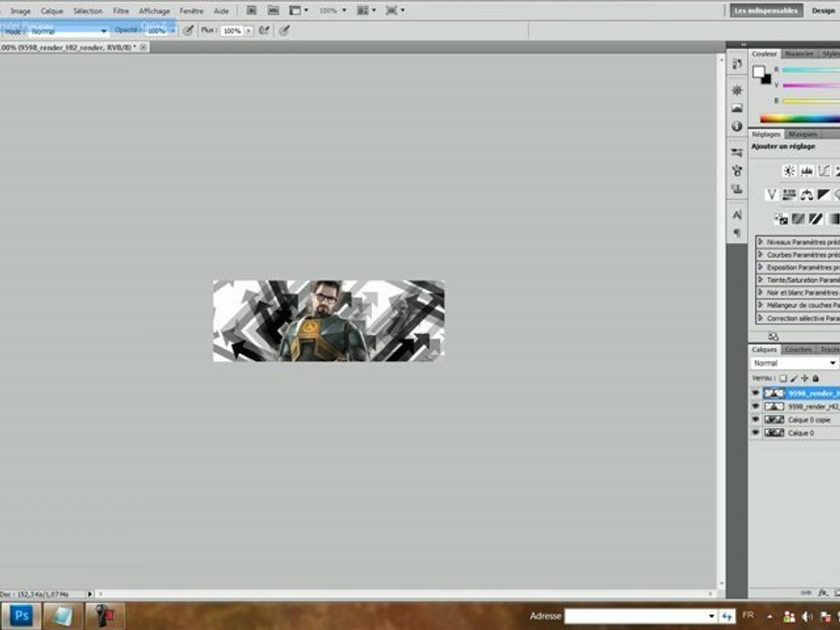Open the Info panel icon
This screenshot has height=630, width=840.
pyautogui.click(x=737, y=126)
